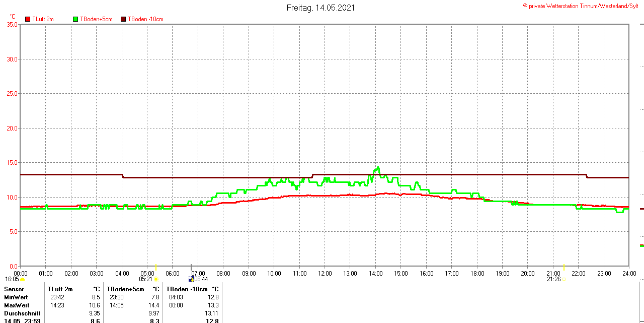This screenshot has height=323, width=644.
Task: Click the yellow icon beside 16:05
Action: click(22, 279)
